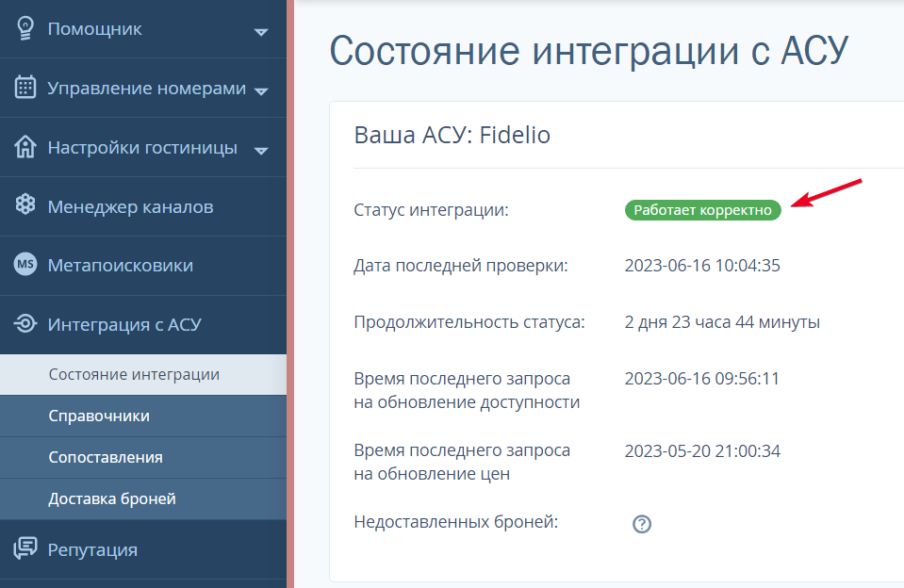Click the Дата последней проверки label
This screenshot has width=904, height=588.
point(461,266)
